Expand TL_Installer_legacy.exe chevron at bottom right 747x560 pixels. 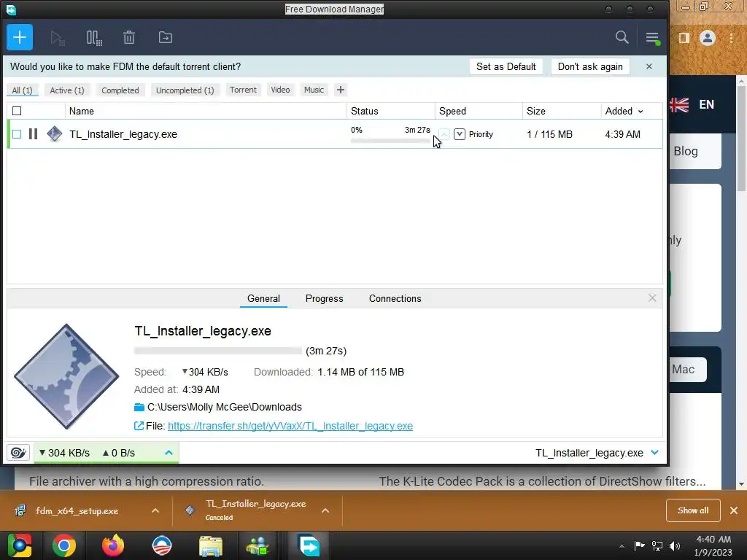(654, 452)
